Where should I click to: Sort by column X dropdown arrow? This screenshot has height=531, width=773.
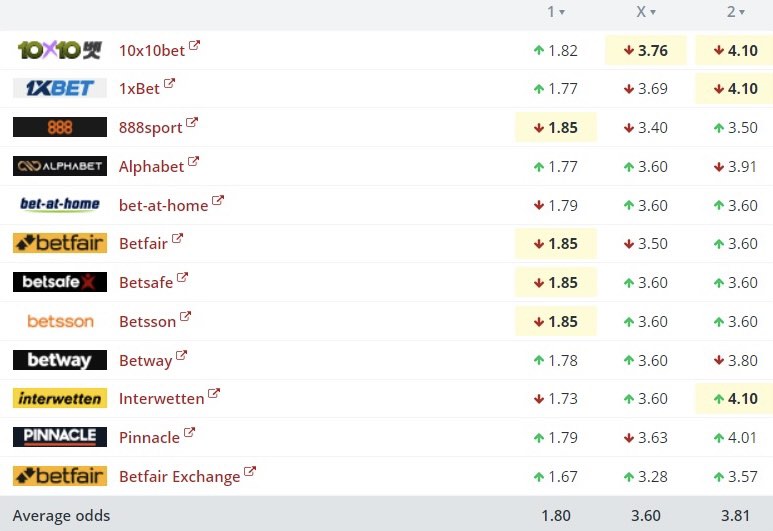click(x=653, y=13)
